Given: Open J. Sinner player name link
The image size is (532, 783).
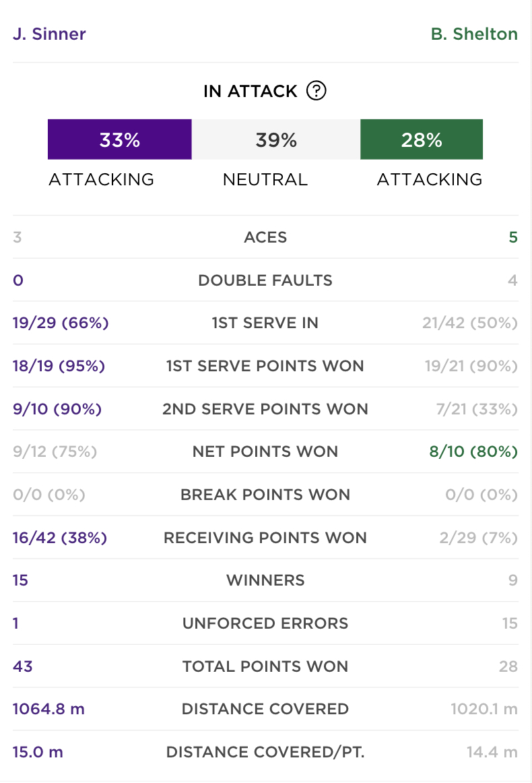Looking at the screenshot, I should 49,34.
